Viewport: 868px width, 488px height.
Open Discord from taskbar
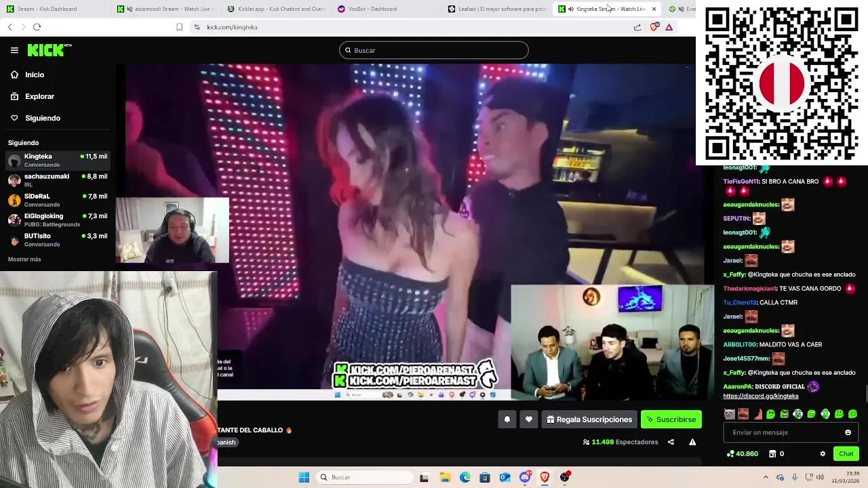(525, 477)
